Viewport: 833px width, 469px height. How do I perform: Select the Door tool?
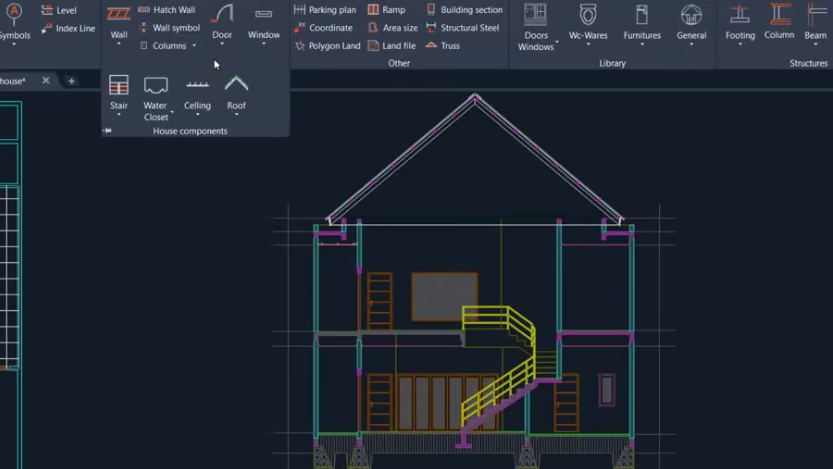tap(222, 21)
